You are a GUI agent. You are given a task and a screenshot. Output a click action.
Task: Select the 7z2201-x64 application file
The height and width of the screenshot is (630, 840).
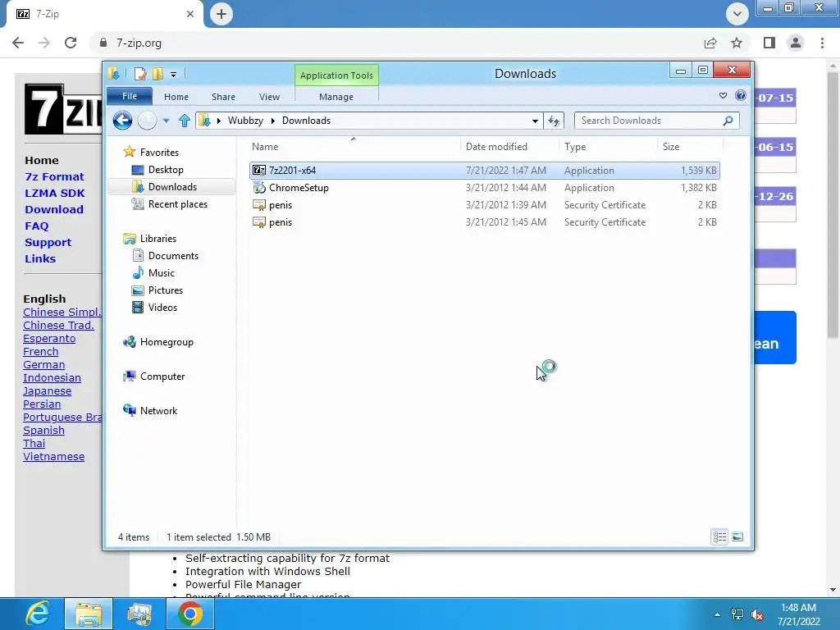click(x=485, y=171)
